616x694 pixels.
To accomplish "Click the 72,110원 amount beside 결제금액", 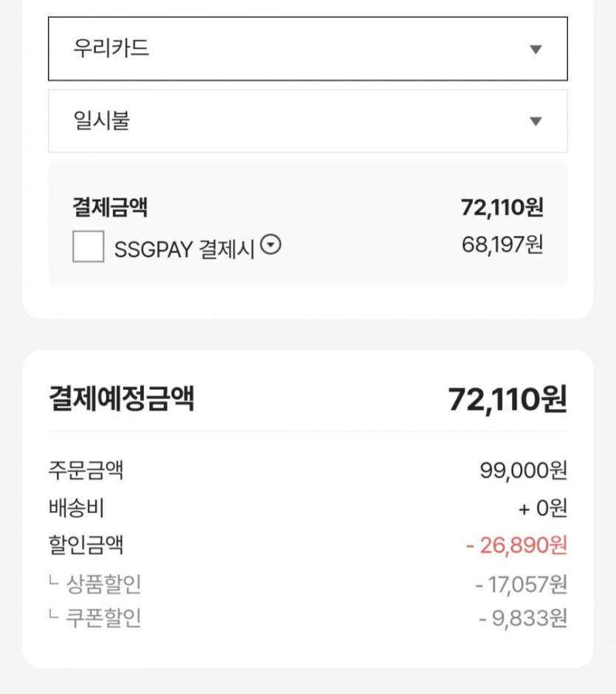I will pyautogui.click(x=502, y=207).
